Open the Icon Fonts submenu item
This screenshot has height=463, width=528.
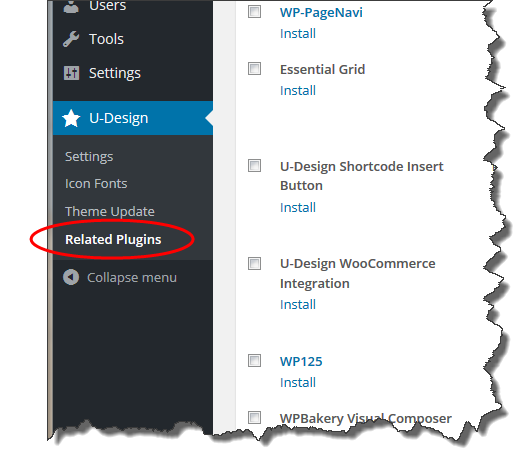(x=96, y=184)
